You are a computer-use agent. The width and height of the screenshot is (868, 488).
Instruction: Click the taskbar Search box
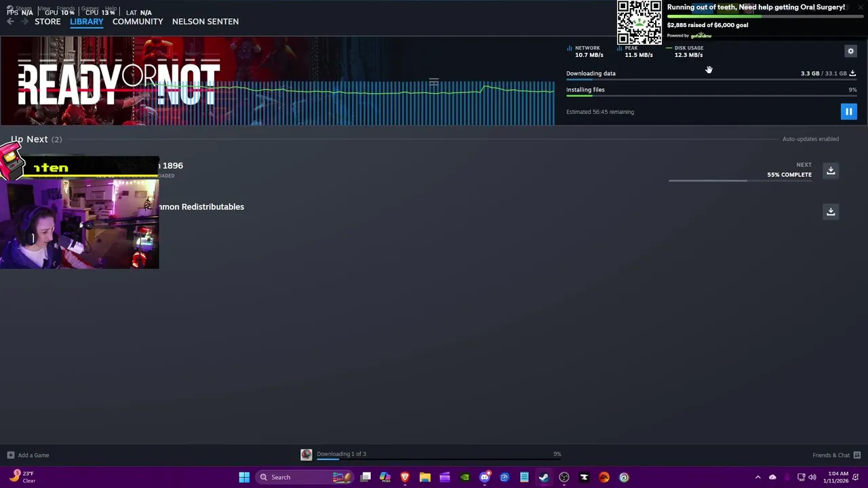click(306, 477)
